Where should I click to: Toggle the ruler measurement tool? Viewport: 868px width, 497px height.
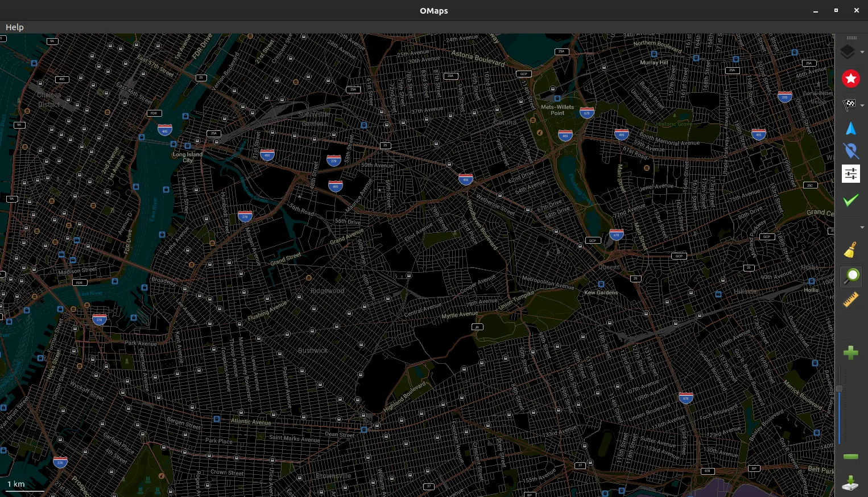coord(851,300)
